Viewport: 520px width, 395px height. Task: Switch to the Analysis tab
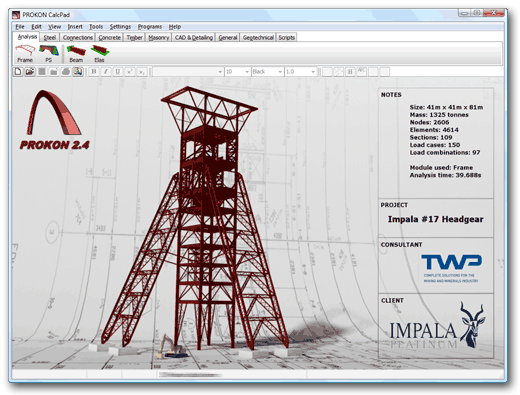(x=27, y=37)
